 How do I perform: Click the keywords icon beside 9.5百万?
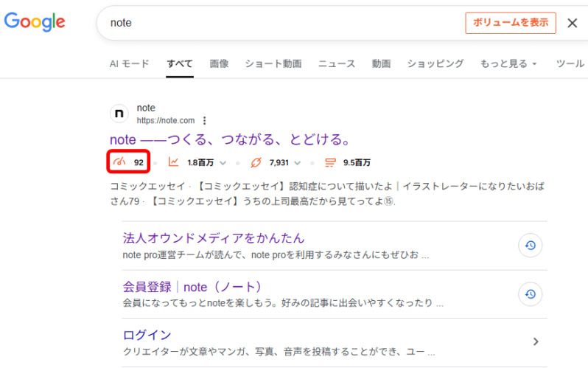pos(330,162)
